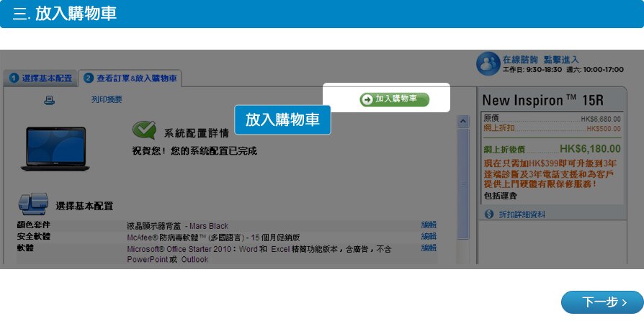Edit 軟體 row via 編輯
The height and width of the screenshot is (321, 644).
click(429, 248)
